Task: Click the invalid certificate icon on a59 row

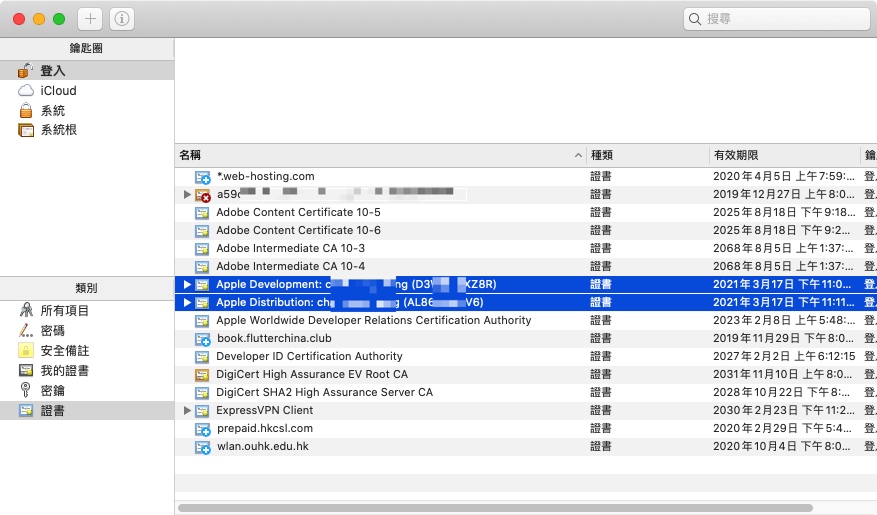Action: point(202,195)
